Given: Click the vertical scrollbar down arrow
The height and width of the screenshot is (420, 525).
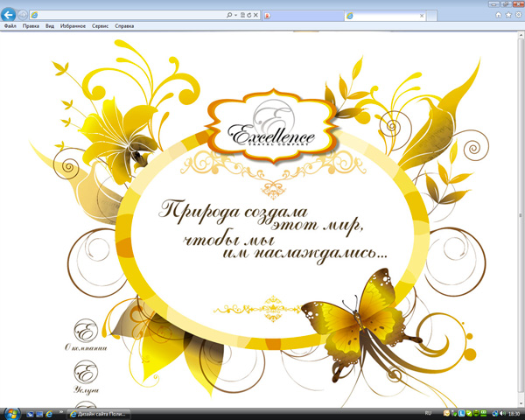Looking at the screenshot, I should (x=521, y=403).
